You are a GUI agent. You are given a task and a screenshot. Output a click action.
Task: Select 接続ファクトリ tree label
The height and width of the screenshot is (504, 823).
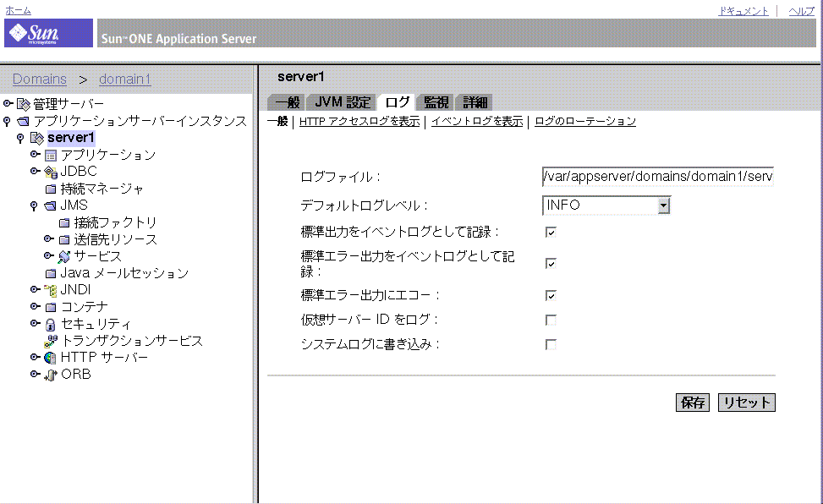pos(116,223)
